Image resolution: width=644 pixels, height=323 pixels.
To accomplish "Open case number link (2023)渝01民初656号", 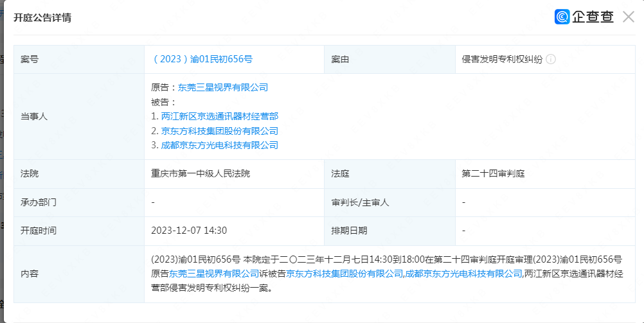I will (202, 59).
